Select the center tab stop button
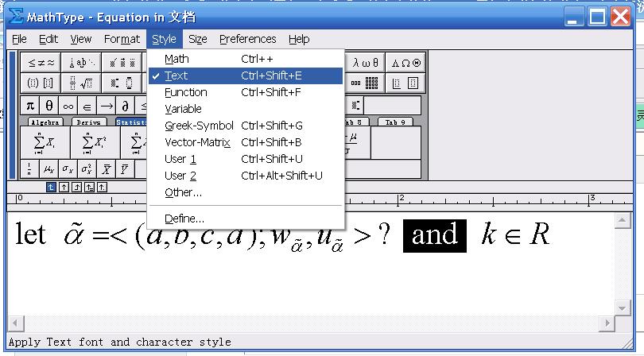Screen dimensions: 644x356 pos(64,188)
